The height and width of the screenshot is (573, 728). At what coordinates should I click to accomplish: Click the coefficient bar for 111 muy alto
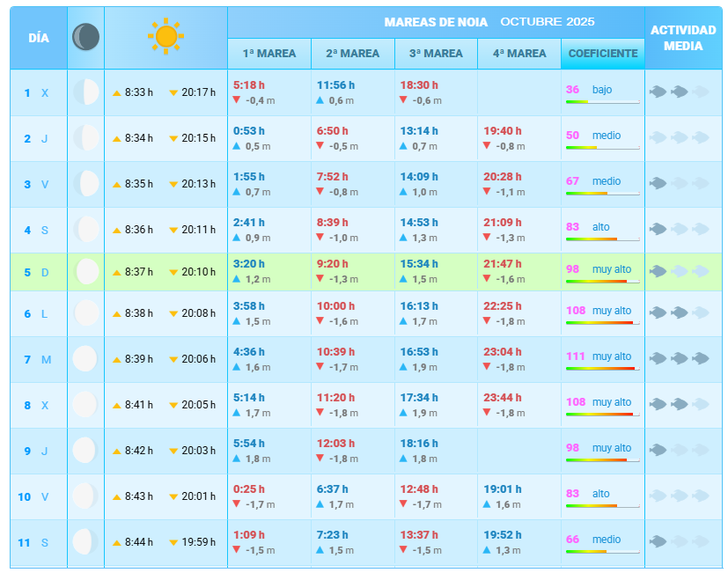click(x=602, y=368)
